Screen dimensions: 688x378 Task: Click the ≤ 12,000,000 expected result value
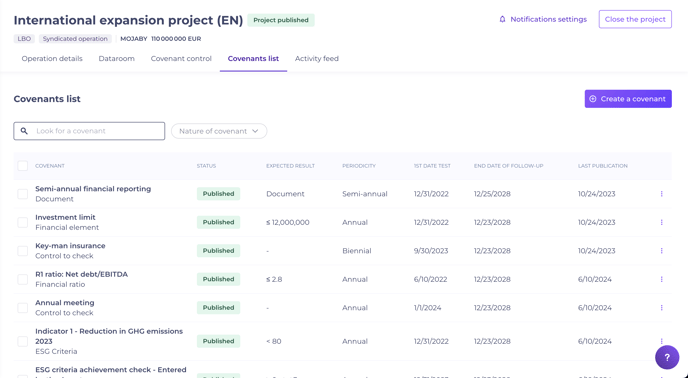(287, 222)
